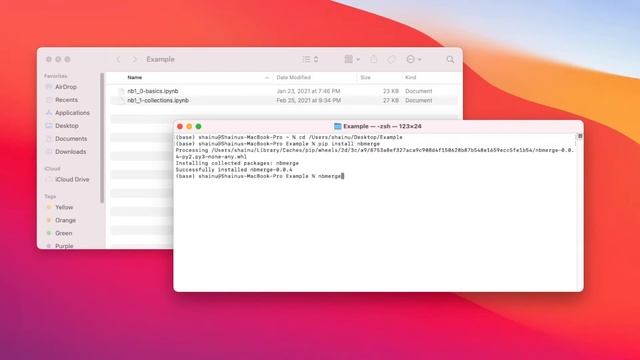Open list view options in Finder toolbar
The width and height of the screenshot is (640, 360).
[x=310, y=60]
